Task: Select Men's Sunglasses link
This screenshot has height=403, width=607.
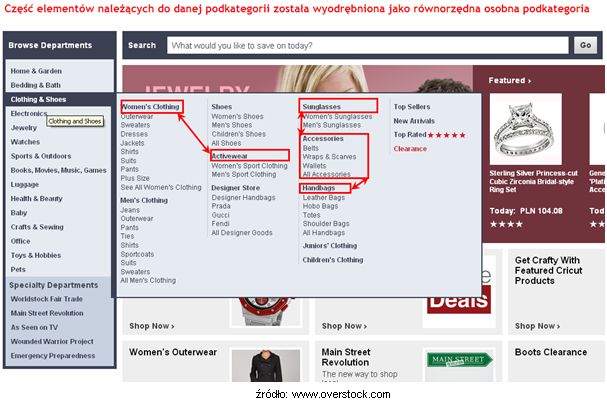Action: pos(331,125)
